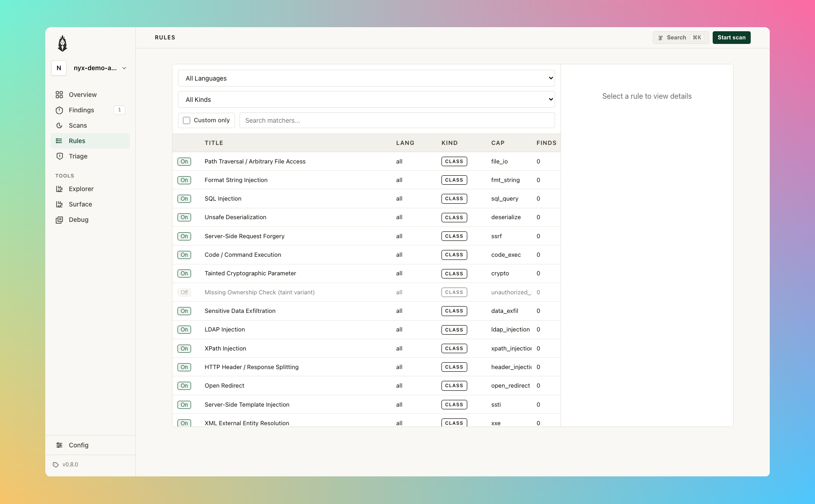Click the Triage shield icon
This screenshot has width=815, height=504.
click(x=59, y=156)
